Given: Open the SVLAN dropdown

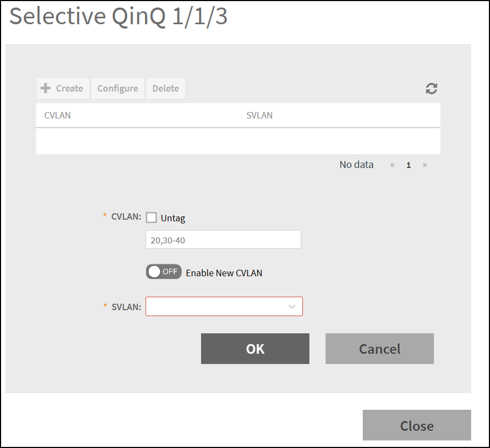Looking at the screenshot, I should click(x=224, y=306).
